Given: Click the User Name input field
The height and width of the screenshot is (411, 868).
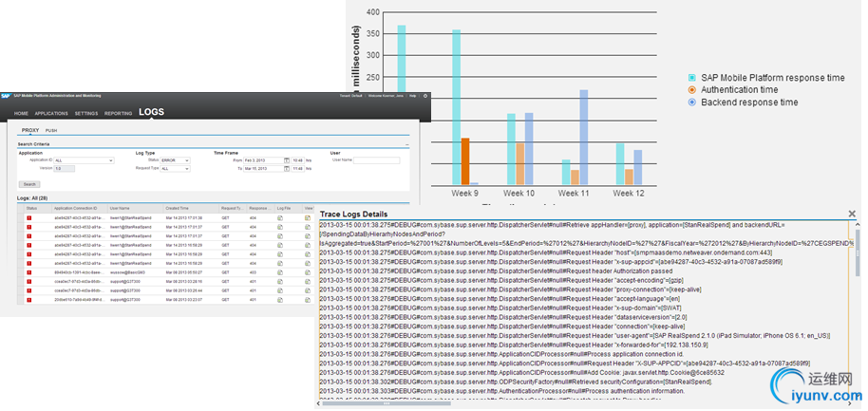Looking at the screenshot, I should click(x=376, y=160).
